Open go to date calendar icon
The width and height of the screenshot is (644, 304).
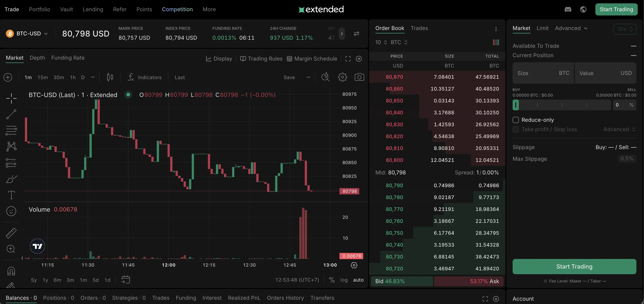pos(126,280)
